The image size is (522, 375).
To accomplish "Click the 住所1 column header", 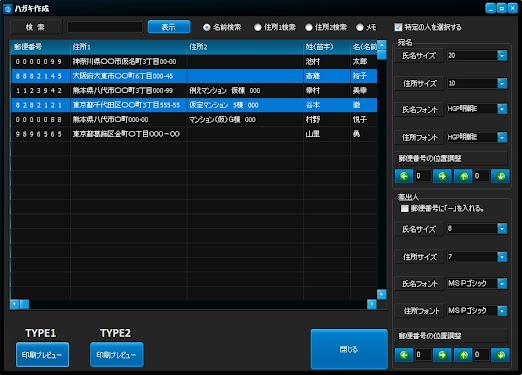I will click(x=129, y=47).
